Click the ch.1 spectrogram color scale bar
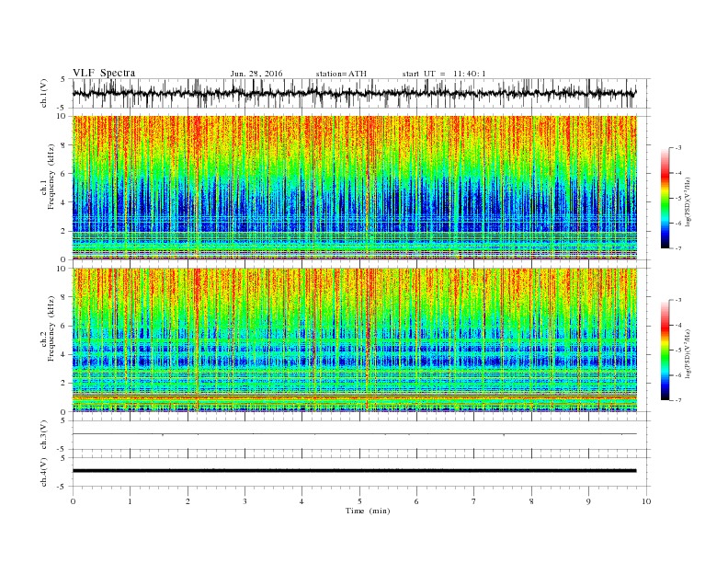Viewport: 728px width, 563px height. (x=665, y=198)
